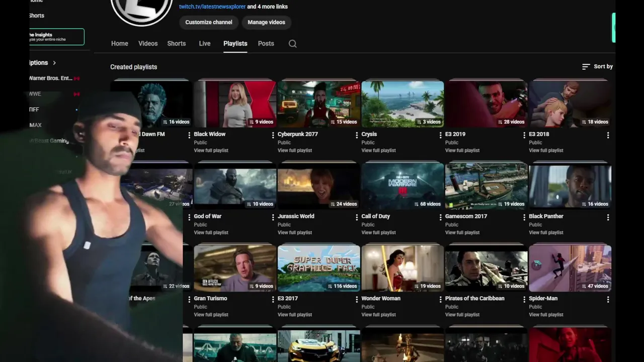Viewport: 644px width, 362px height.
Task: Click the Manage videos button
Action: point(266,22)
